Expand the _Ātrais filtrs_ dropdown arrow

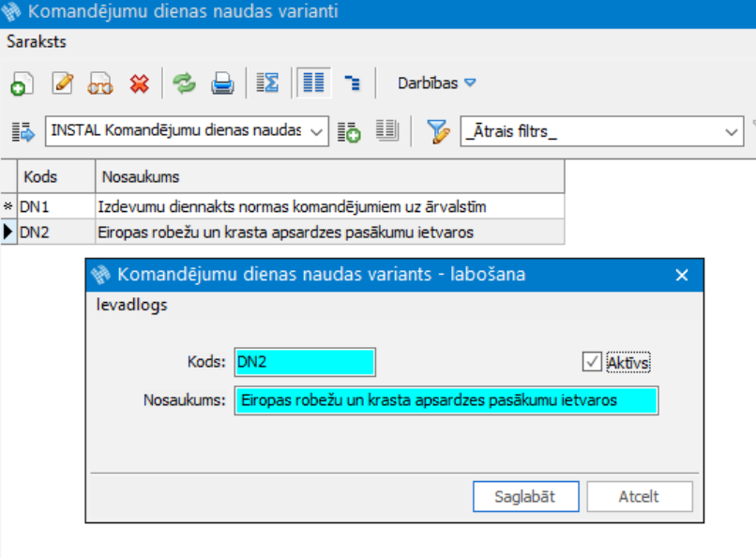click(732, 131)
